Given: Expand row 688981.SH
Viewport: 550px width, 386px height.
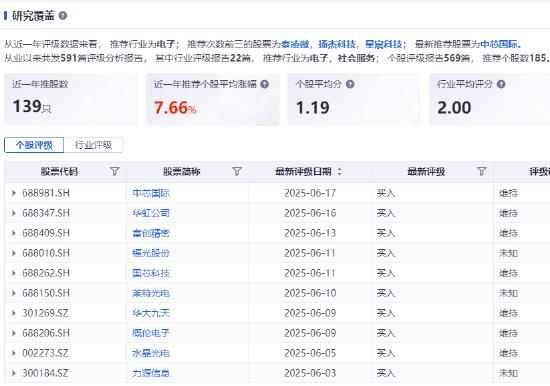Looking at the screenshot, I should (x=14, y=193).
